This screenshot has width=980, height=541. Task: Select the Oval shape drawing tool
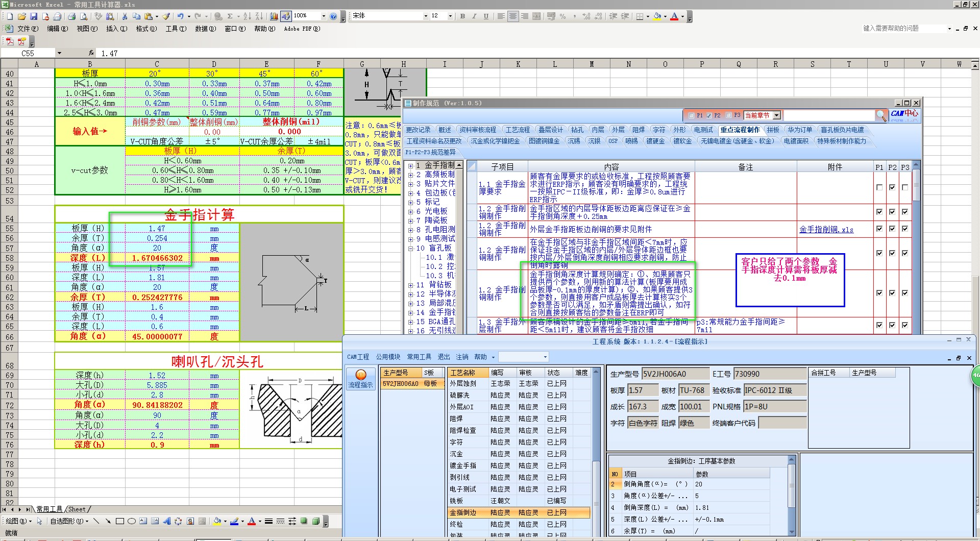click(x=131, y=521)
